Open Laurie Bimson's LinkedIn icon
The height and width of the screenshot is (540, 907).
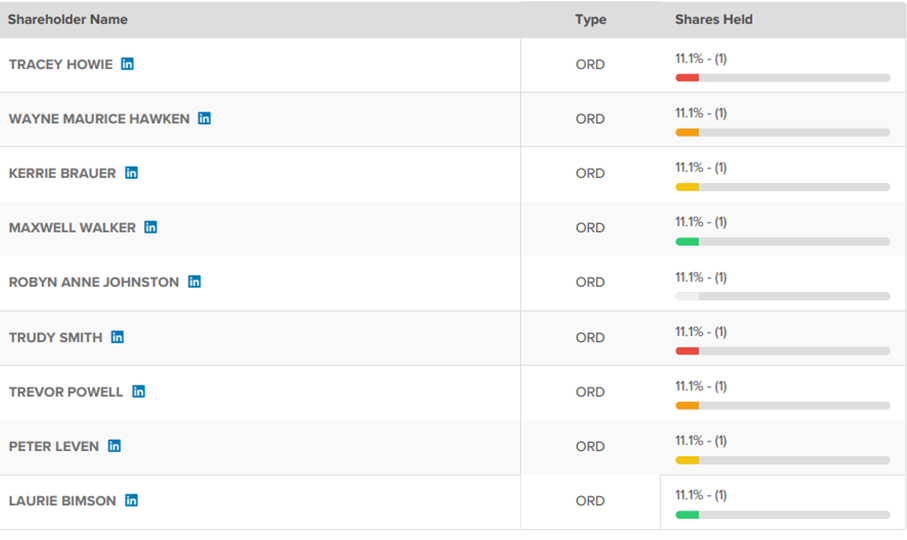coord(131,500)
